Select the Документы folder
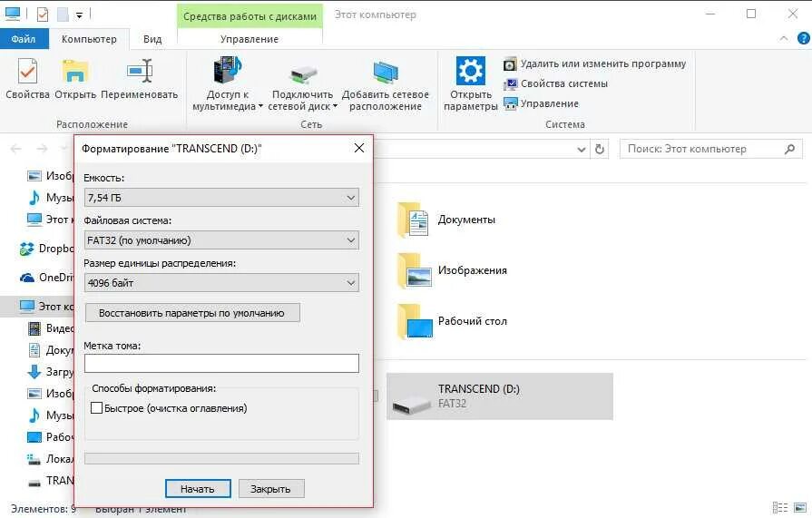The height and width of the screenshot is (518, 812). coord(446,220)
